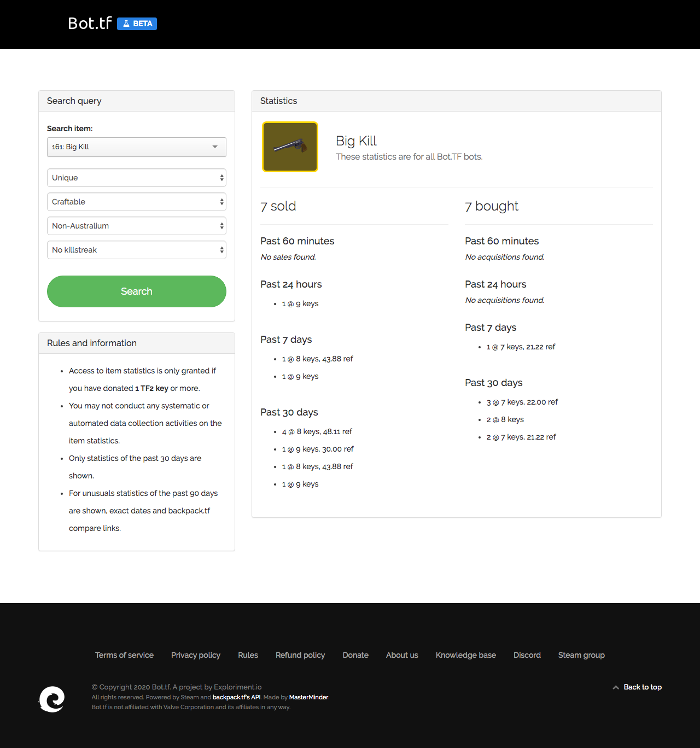
Task: Open the Bot.tf logo home link
Action: (x=90, y=23)
